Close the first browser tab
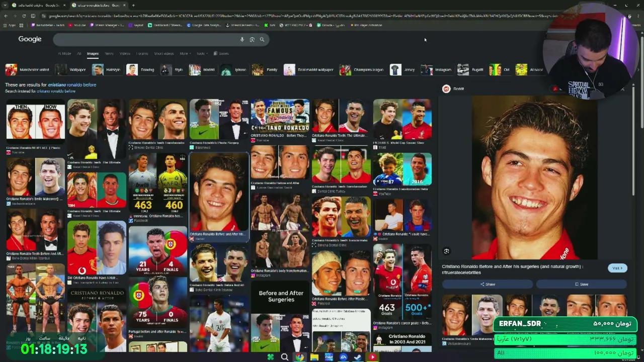The height and width of the screenshot is (362, 644). (x=64, y=5)
